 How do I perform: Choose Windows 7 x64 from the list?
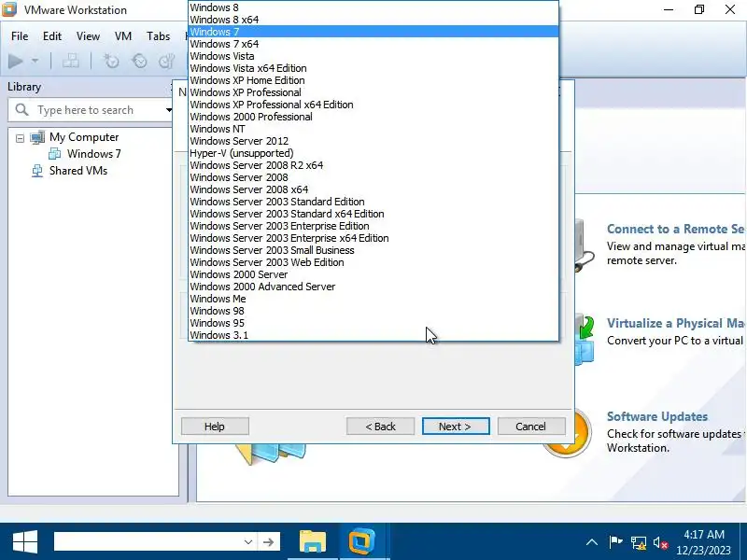pyautogui.click(x=373, y=44)
